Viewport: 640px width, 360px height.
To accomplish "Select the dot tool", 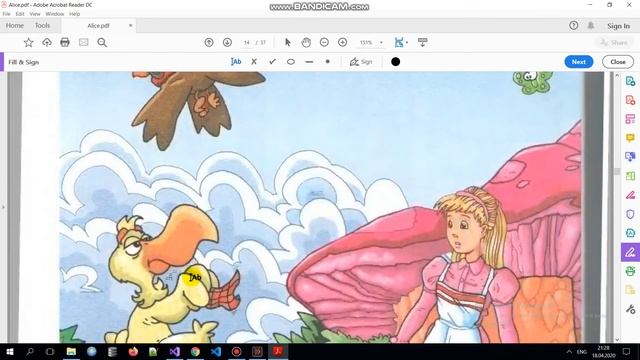I will (x=327, y=62).
